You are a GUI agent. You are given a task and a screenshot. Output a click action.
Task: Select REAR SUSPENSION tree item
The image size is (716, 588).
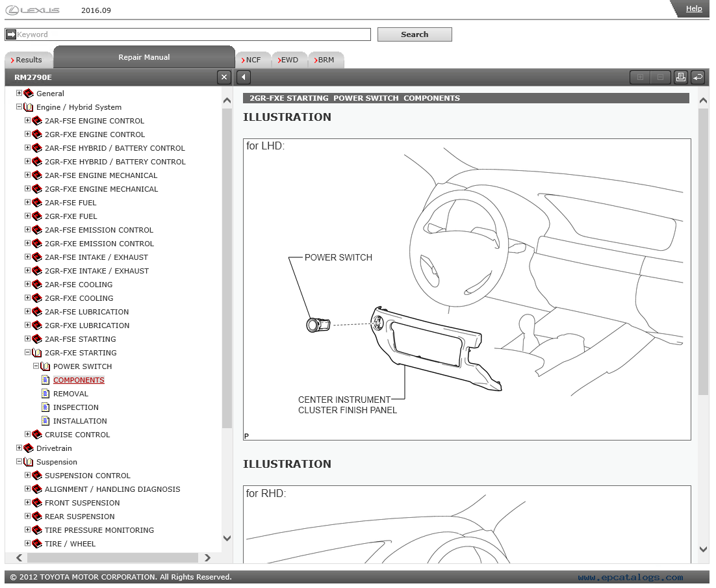pyautogui.click(x=79, y=517)
